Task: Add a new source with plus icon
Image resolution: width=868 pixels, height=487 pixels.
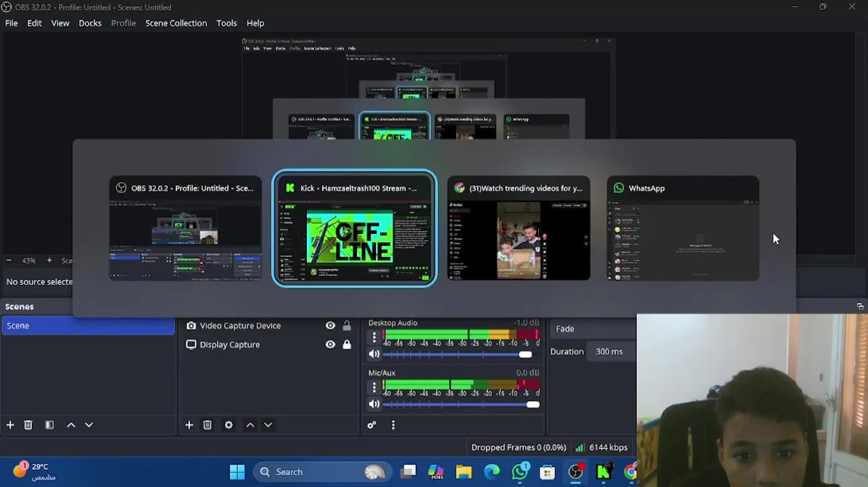Action: [x=189, y=425]
